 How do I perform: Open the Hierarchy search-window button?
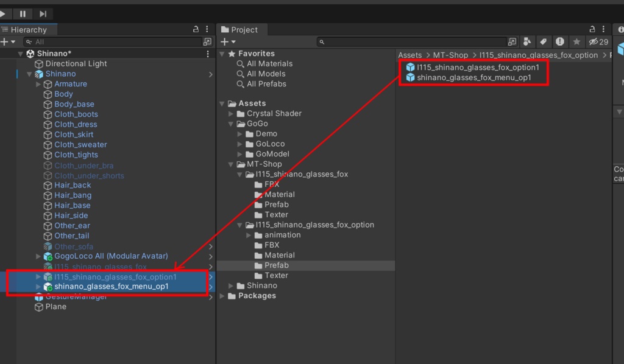tap(207, 42)
